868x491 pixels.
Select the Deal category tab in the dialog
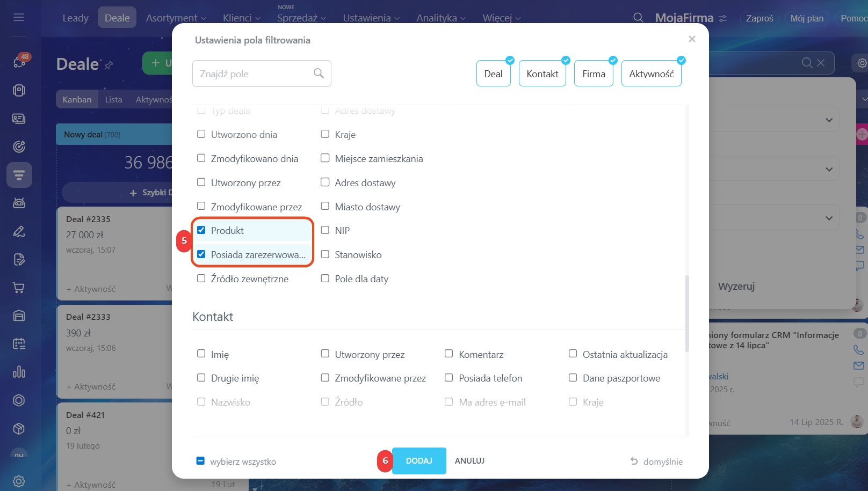[494, 74]
